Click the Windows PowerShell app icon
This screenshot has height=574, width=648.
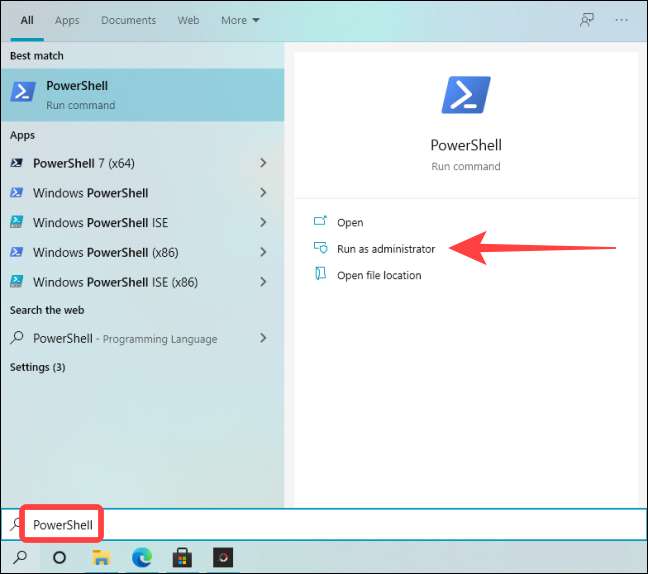(17, 193)
